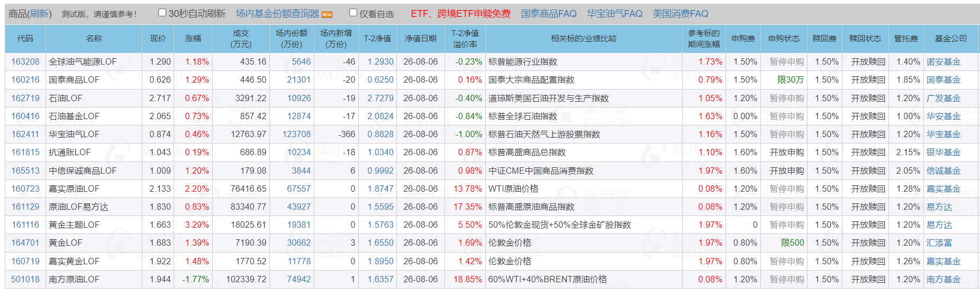Open fund code 160416
Screen dimensions: 980x296
(x=25, y=116)
